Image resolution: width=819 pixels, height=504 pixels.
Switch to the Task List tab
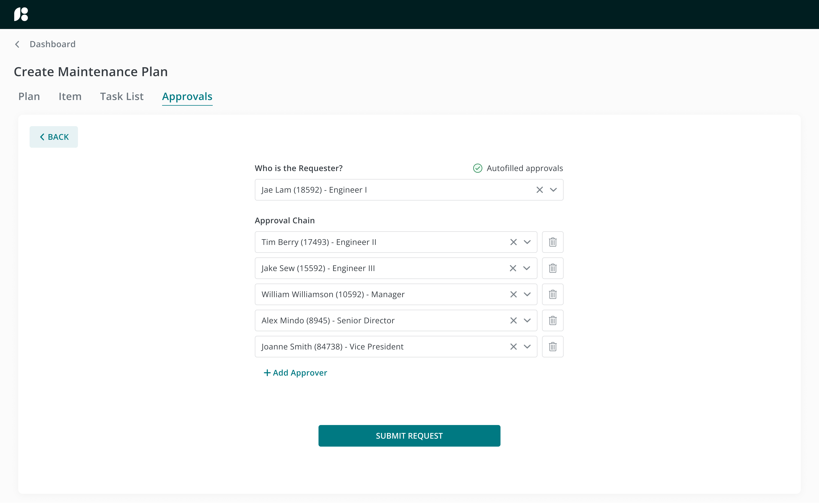121,96
